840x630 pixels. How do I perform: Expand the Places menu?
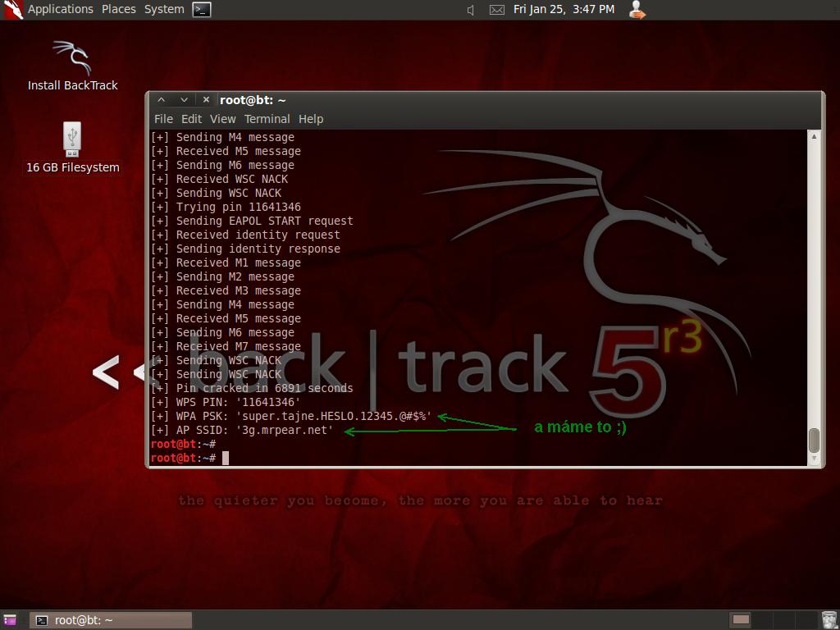coord(119,9)
